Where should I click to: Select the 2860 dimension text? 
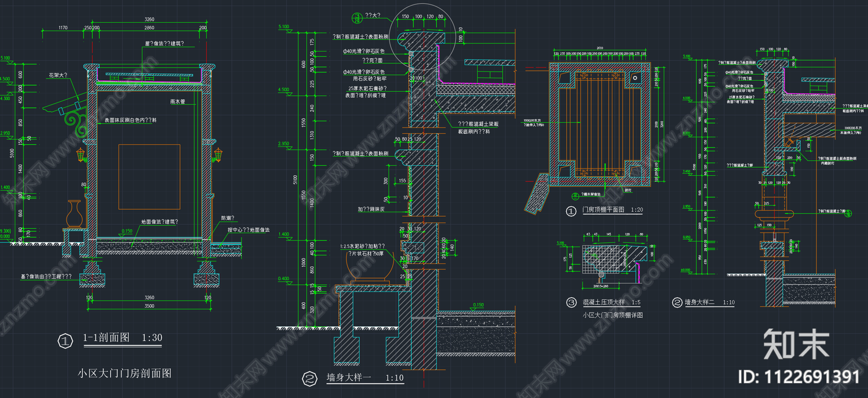(x=149, y=28)
